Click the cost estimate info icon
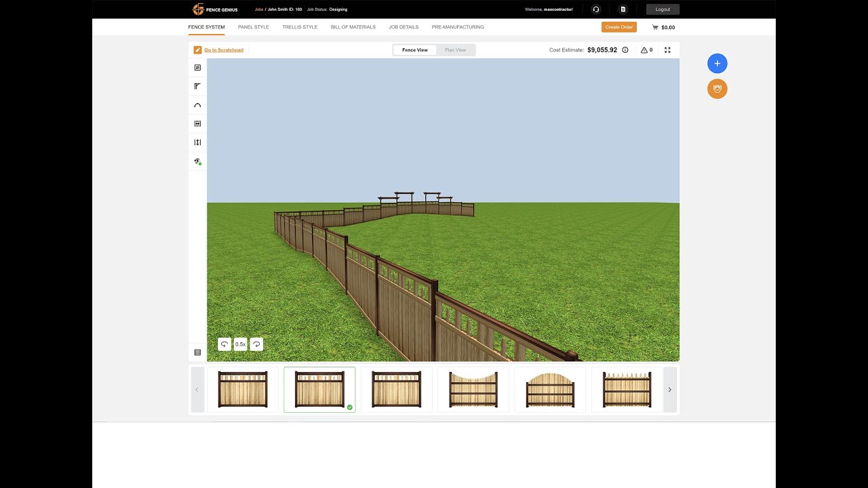868x488 pixels. click(625, 50)
